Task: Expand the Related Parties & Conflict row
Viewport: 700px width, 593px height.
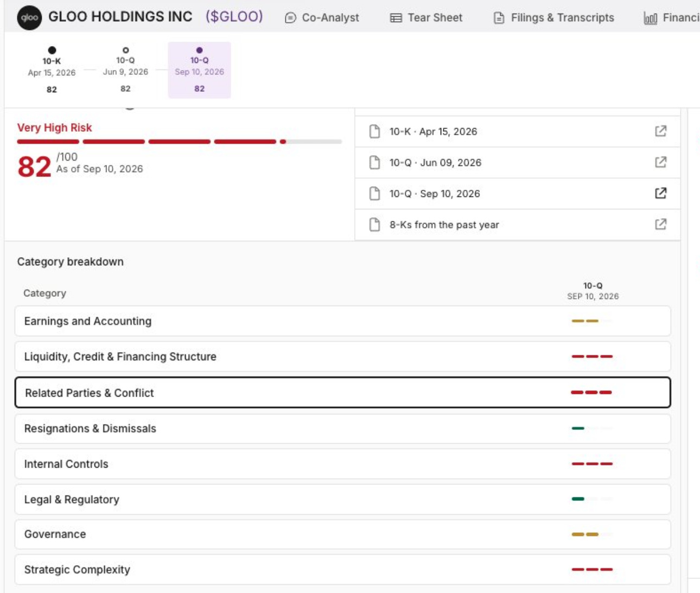Action: (342, 392)
